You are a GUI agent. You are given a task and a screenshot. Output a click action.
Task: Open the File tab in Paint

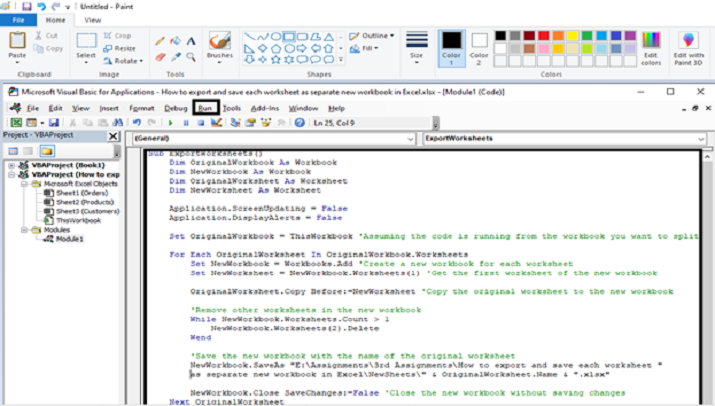19,20
